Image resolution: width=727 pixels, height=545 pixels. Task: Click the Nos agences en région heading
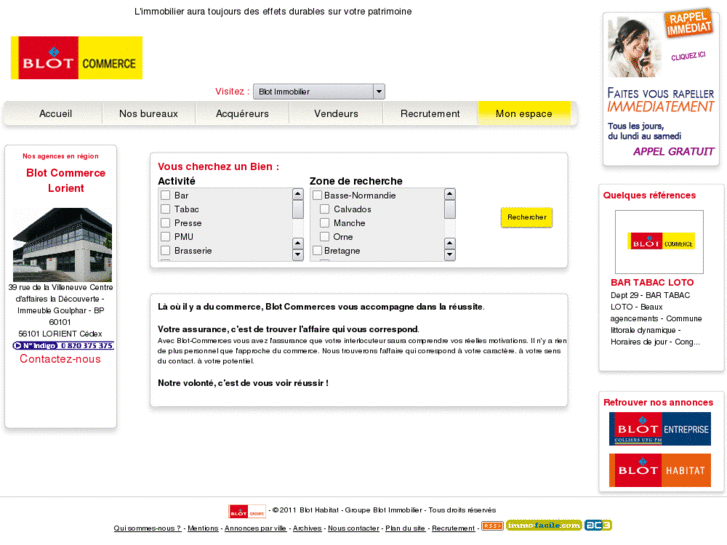(60, 156)
